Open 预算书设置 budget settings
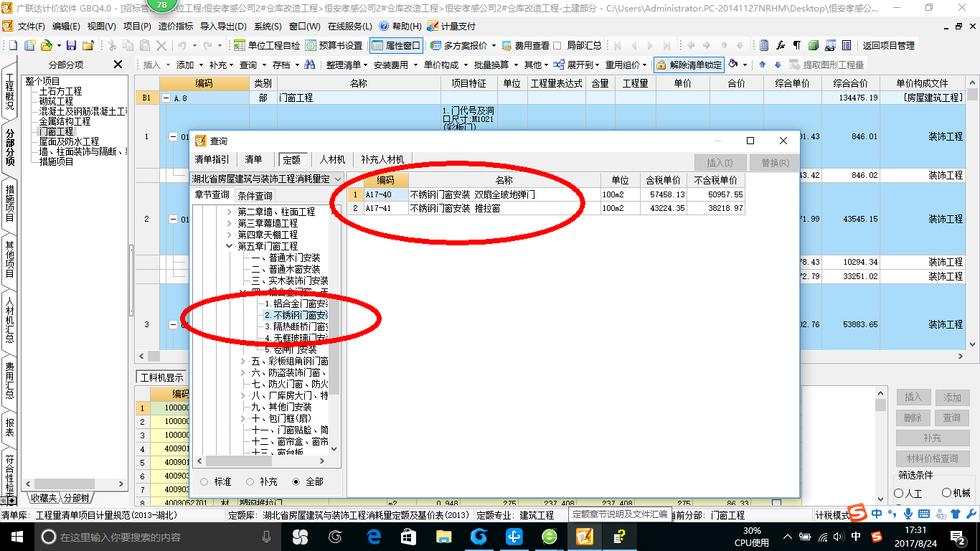Screen dimensions: 980x551 tap(334, 45)
